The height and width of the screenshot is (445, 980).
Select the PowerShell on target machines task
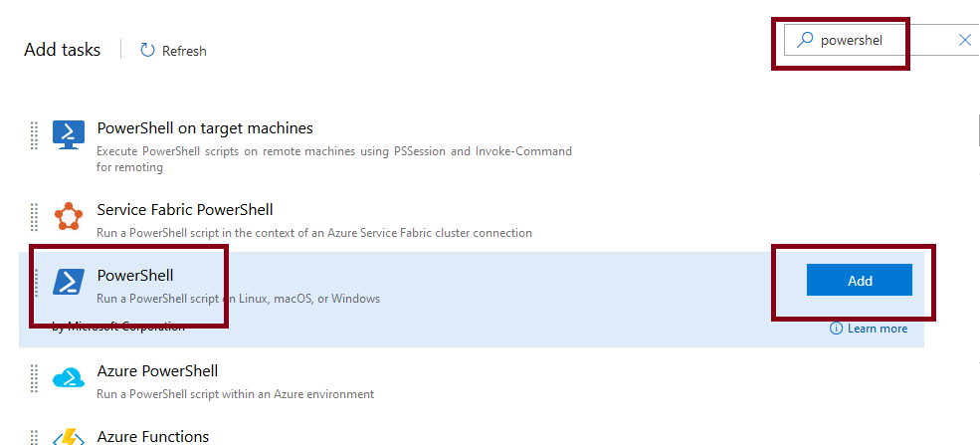(x=205, y=128)
